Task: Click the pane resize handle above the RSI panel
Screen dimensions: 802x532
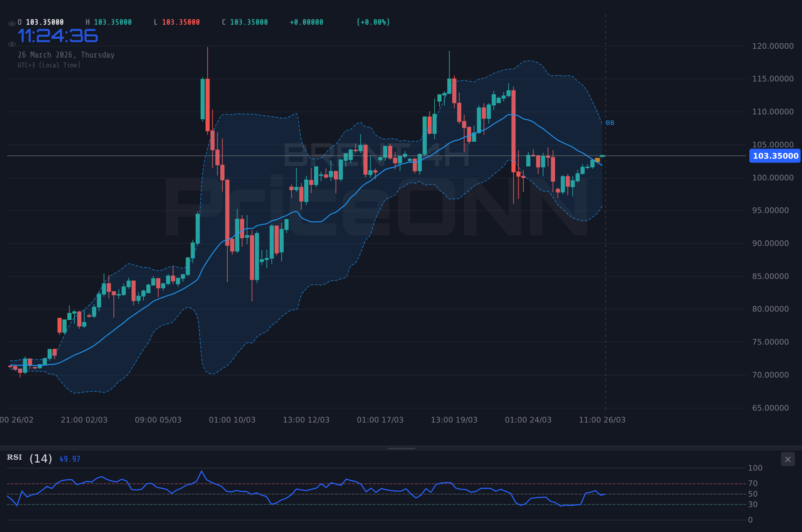Action: tap(401, 448)
